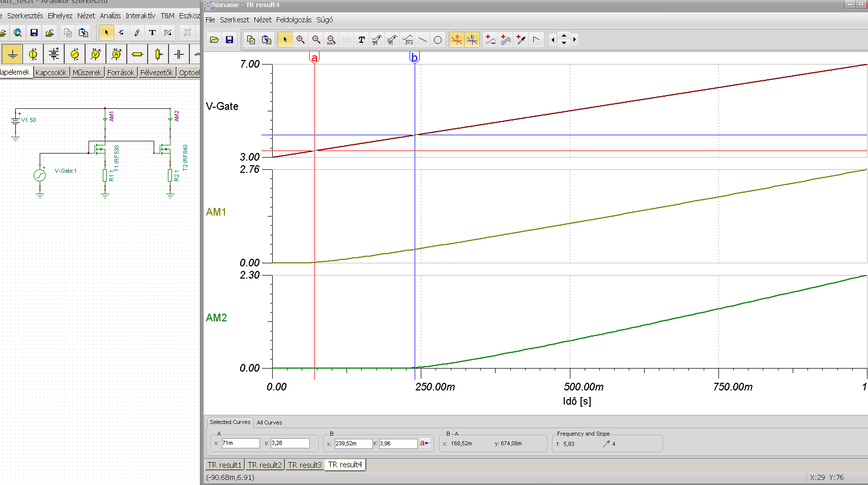The image size is (868, 485).
Task: Select the ground symbol component
Action: (x=12, y=54)
